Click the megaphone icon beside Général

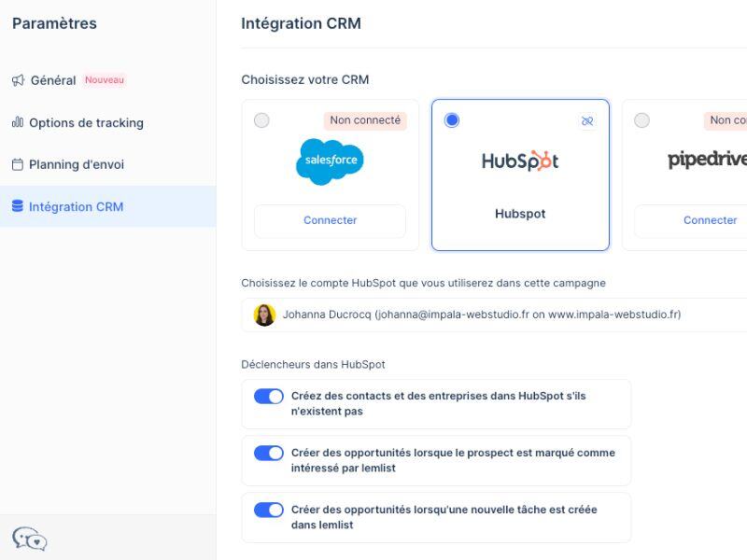point(18,80)
